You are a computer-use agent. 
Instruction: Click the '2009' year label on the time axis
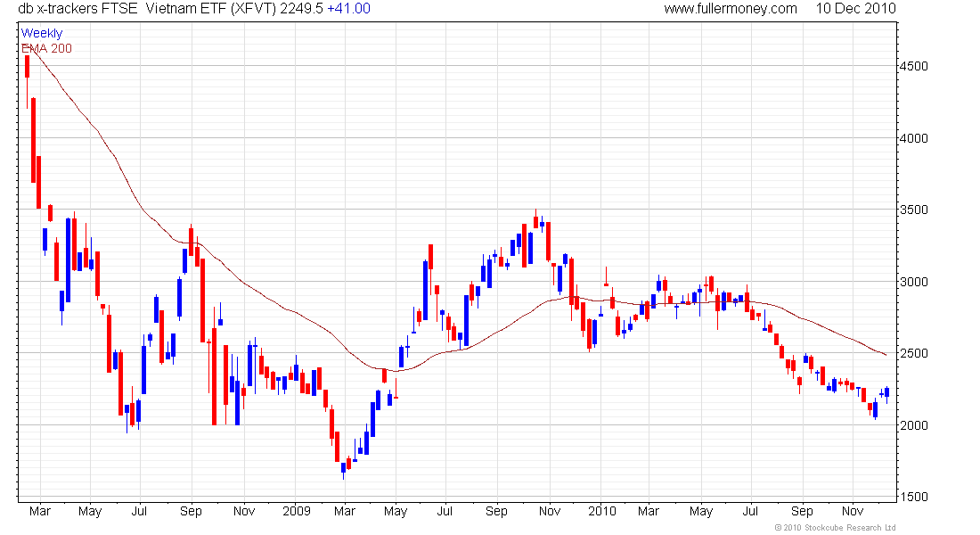coord(297,511)
